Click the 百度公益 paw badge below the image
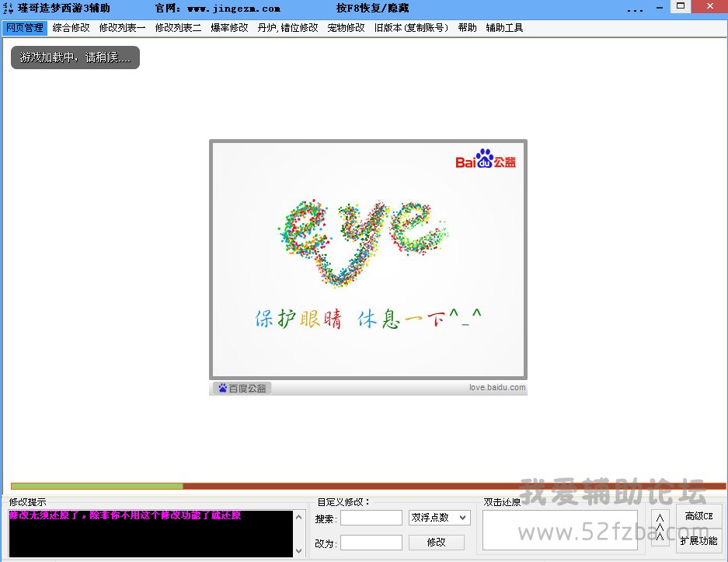 point(242,388)
